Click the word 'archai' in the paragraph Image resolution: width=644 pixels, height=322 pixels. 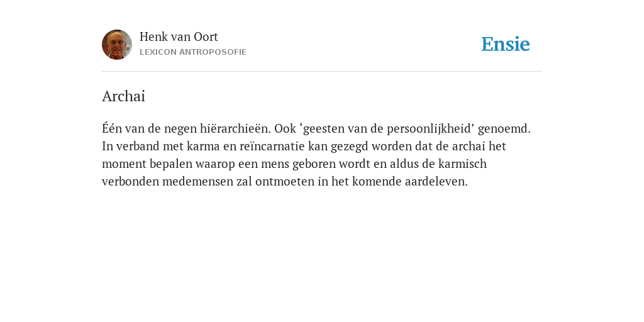pyautogui.click(x=469, y=146)
